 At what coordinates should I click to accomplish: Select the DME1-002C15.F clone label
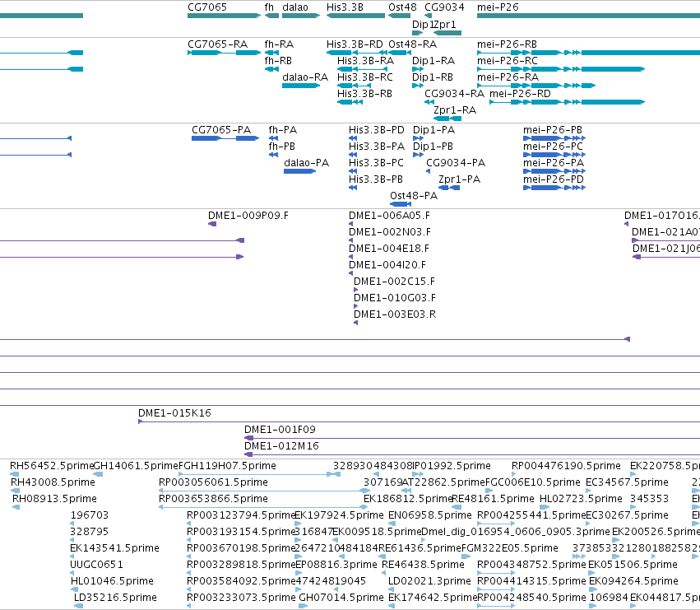point(394,282)
